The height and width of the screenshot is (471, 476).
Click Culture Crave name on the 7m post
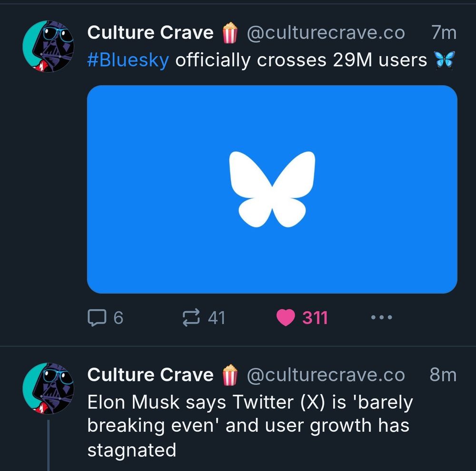click(150, 33)
